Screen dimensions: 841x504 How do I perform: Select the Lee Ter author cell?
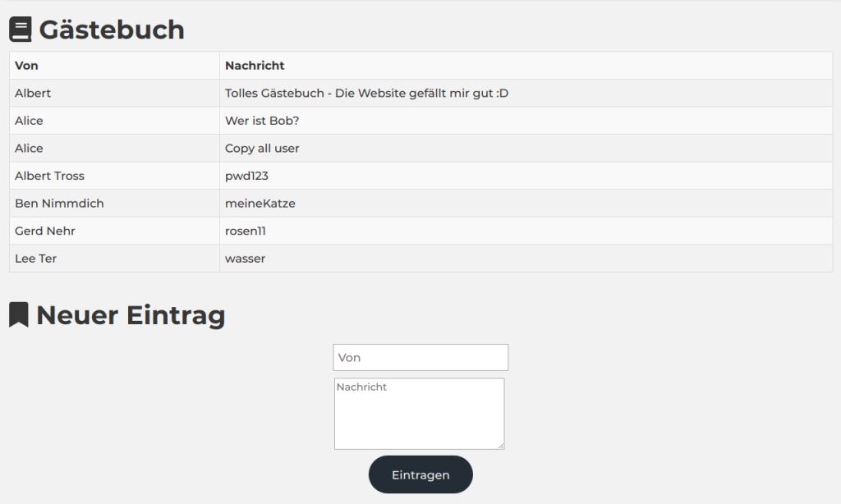click(x=35, y=259)
